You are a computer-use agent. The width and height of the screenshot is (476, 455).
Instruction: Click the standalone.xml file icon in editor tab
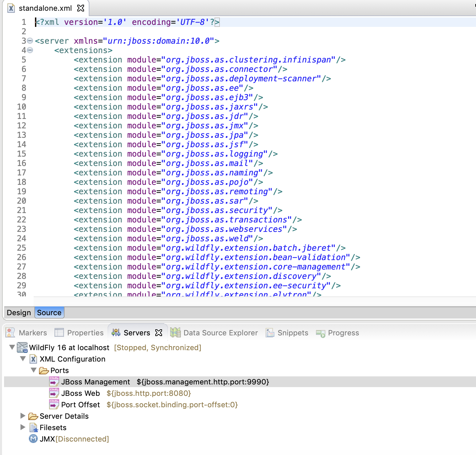click(x=11, y=8)
